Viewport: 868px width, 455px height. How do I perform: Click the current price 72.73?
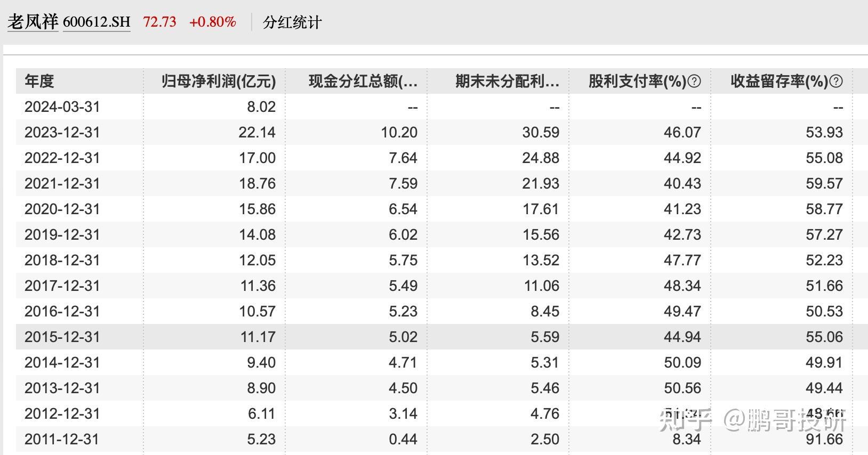click(x=158, y=22)
